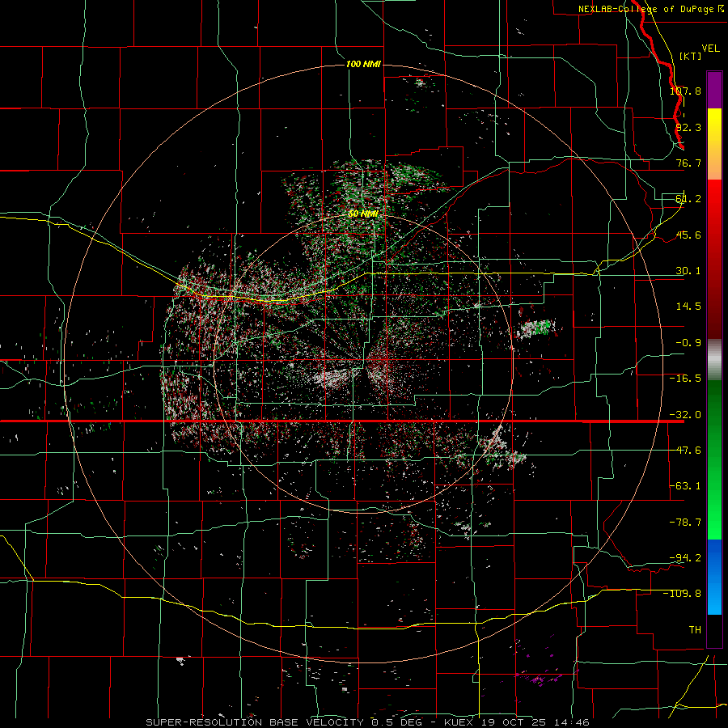Click the [KT] units label
Viewport: 728px width, 728px height.
pyautogui.click(x=691, y=56)
